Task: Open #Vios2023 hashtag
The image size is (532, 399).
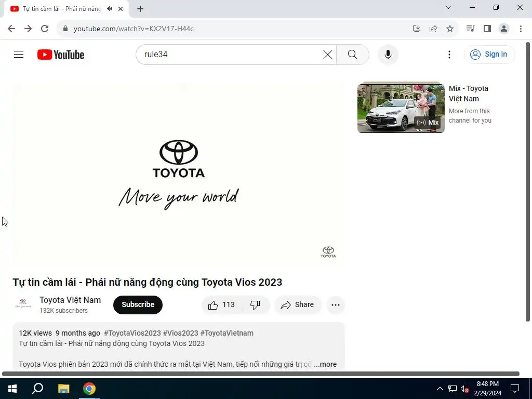Action: click(180, 333)
